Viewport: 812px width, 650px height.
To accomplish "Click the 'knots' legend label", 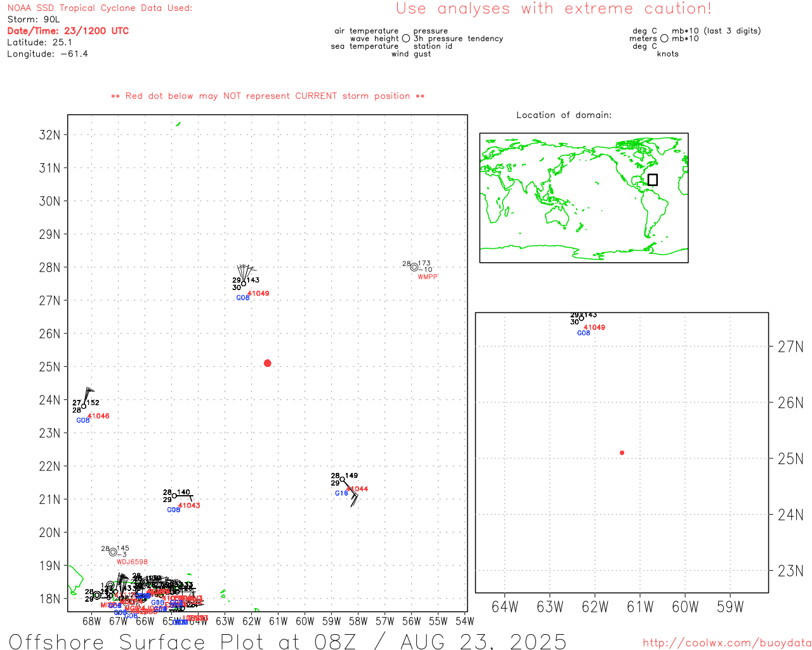I will click(x=667, y=54).
